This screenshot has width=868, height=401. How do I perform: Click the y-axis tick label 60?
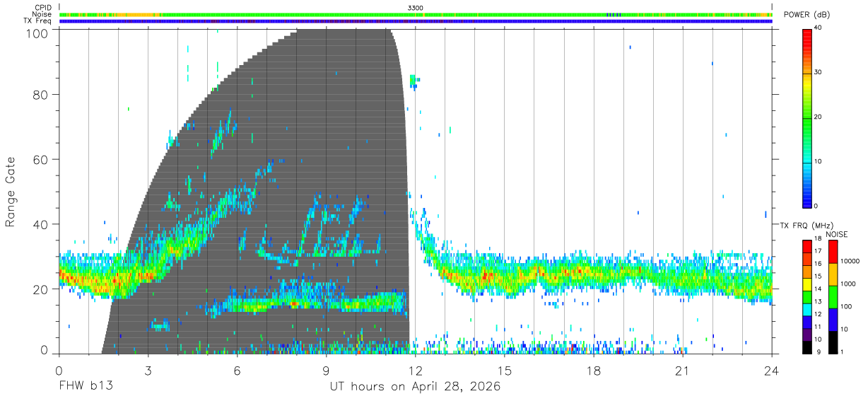coord(42,159)
